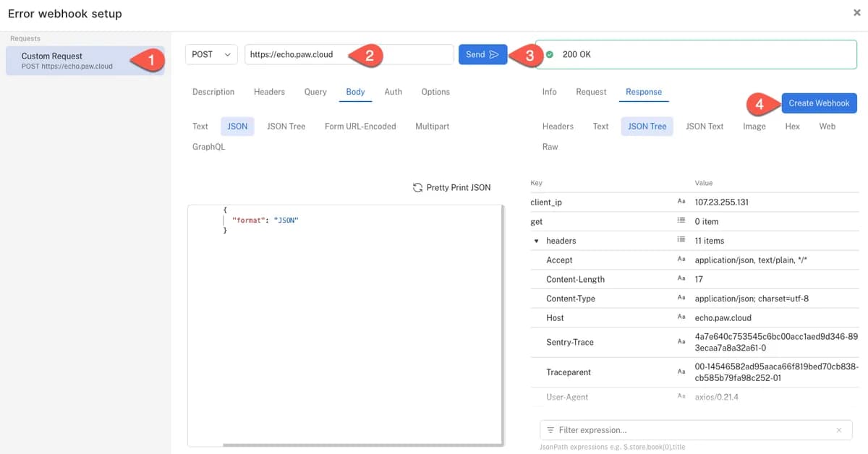Open the Request tab in the response pane

pos(591,92)
